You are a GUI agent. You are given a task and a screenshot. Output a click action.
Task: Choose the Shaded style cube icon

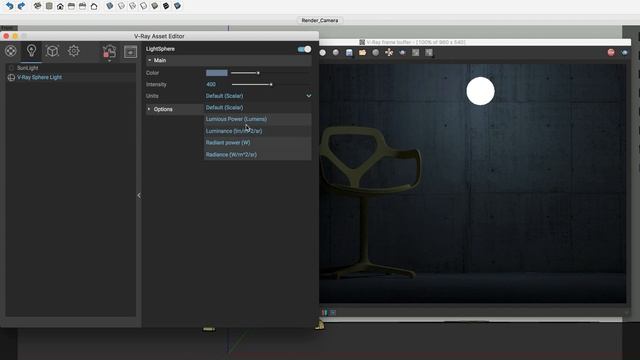coord(143,6)
